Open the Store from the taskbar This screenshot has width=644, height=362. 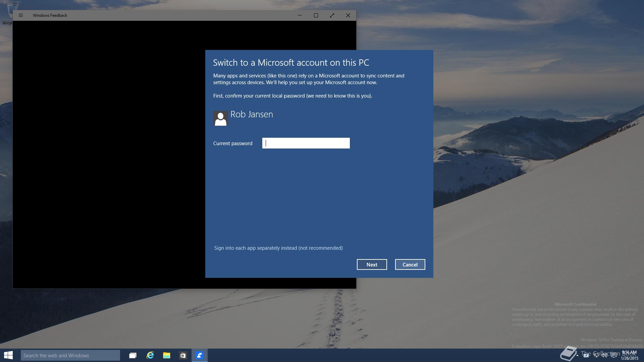point(183,355)
